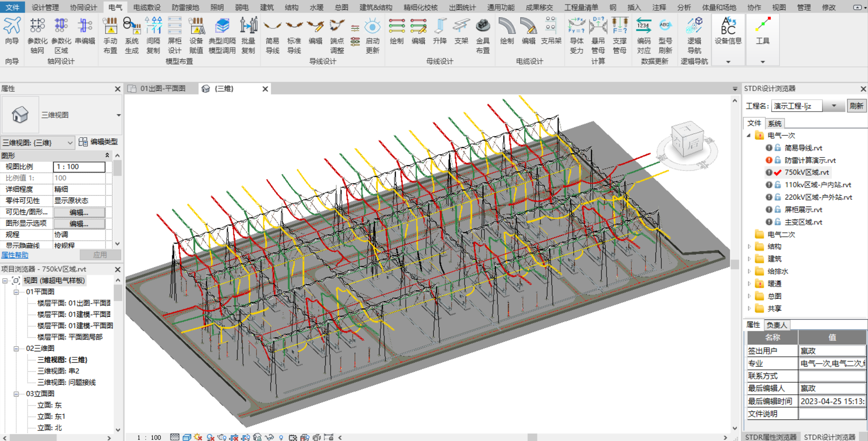
Task: Open the 串编辑 tool
Action: point(85,31)
